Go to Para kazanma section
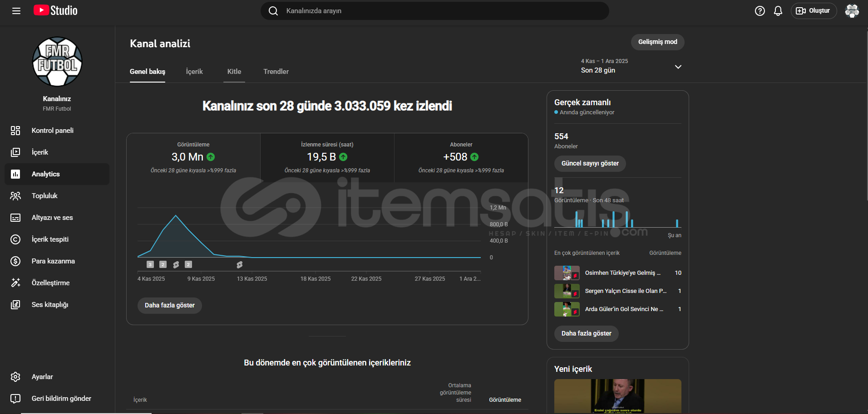Viewport: 868px width, 414px height. pos(53,261)
